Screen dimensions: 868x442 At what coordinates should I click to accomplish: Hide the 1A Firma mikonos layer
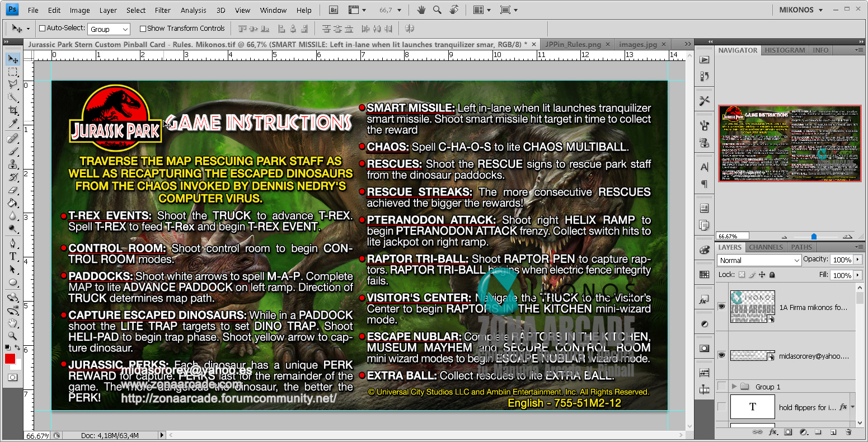[721, 307]
